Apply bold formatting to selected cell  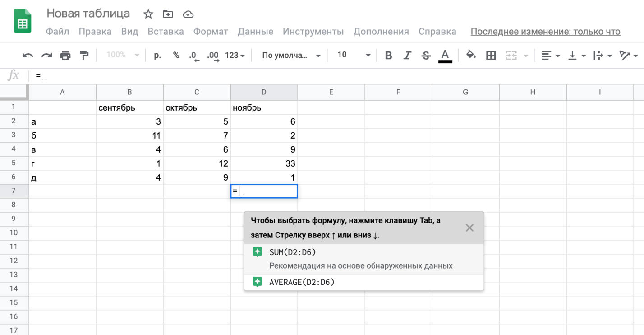[x=388, y=55]
